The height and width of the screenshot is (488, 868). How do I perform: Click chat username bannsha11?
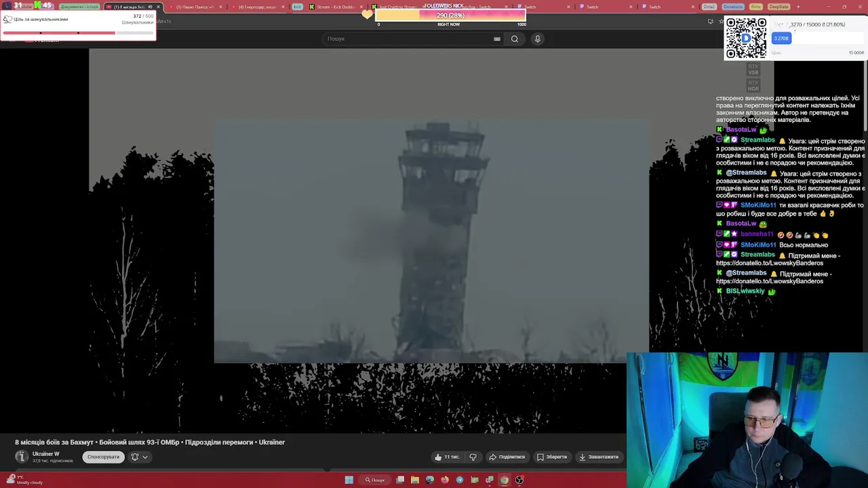coord(757,234)
